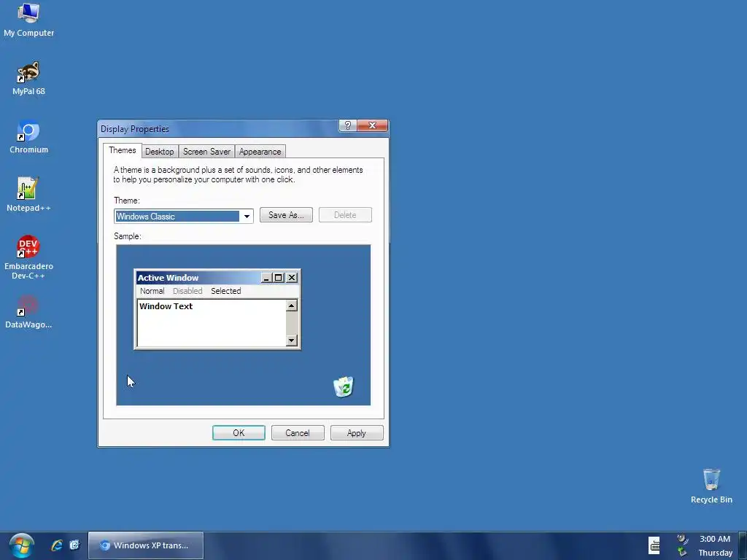Click the Normal sample menu item

[152, 291]
